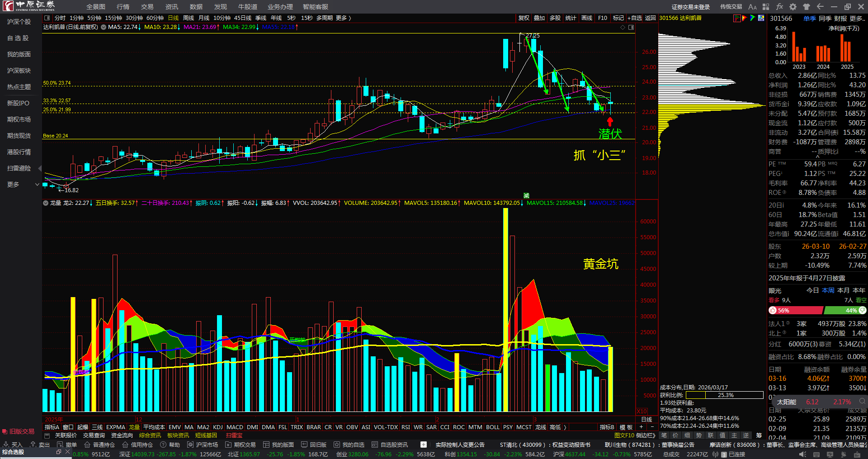
Task: Select the MACD indicator tab
Action: click(x=235, y=427)
